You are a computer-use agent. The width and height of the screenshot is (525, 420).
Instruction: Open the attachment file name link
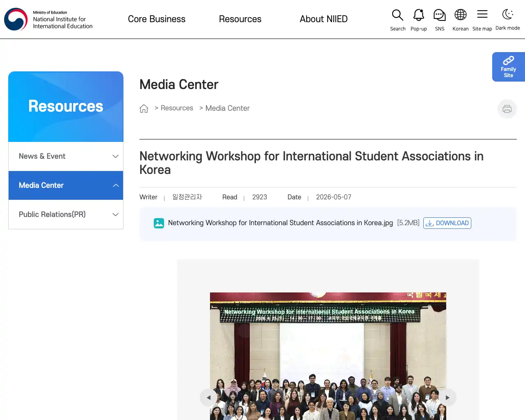click(281, 223)
